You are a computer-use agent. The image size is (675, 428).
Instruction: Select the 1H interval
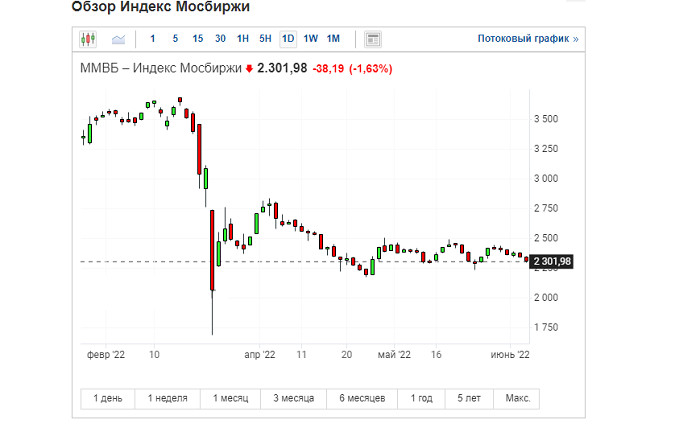point(243,39)
